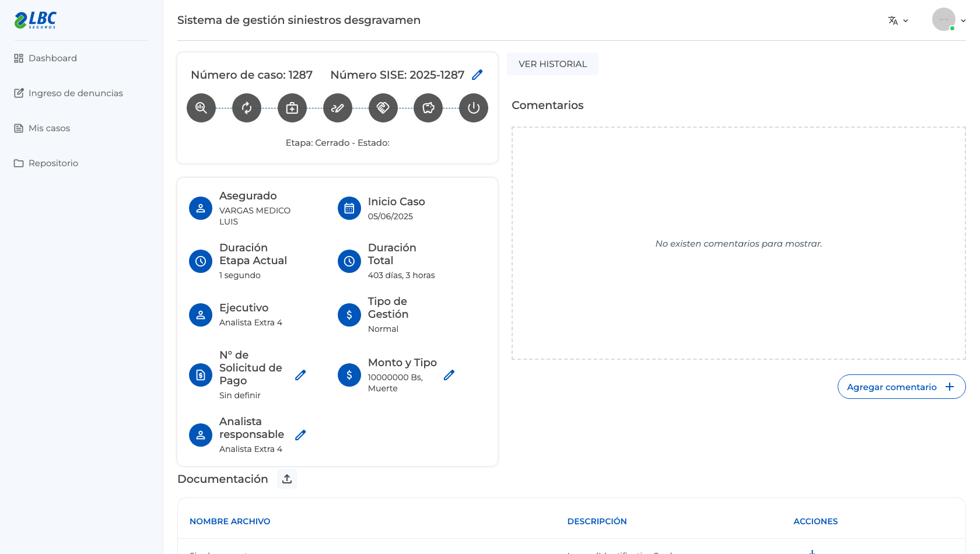Select the medical kit stage icon

292,108
